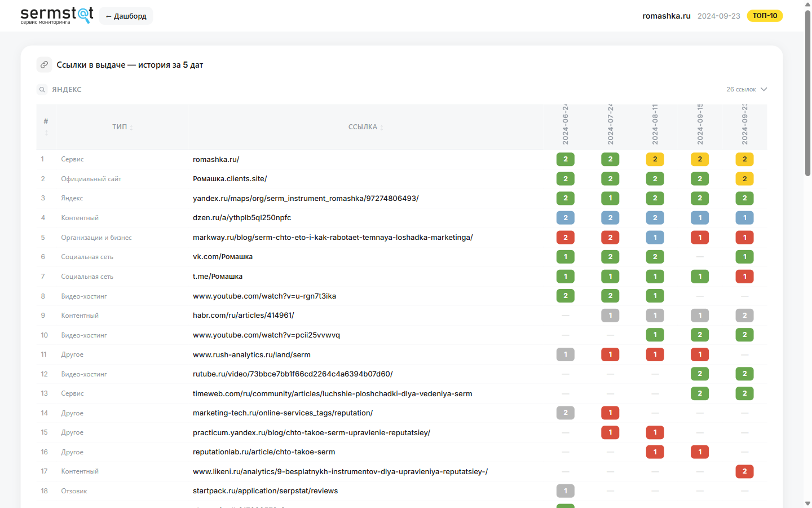Click the gray badge in the marketing-tech.ru row
This screenshot has height=508, width=812.
click(x=566, y=413)
